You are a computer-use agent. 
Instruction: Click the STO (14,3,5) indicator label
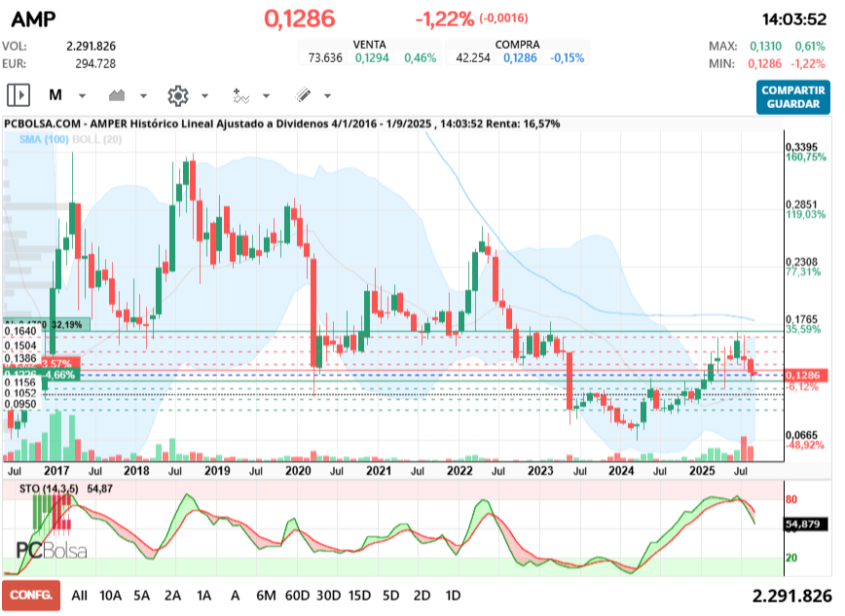(49, 489)
